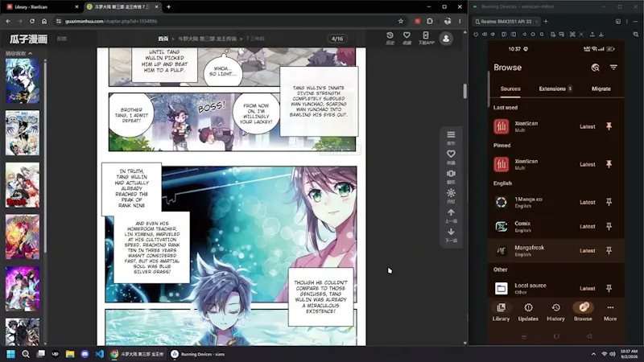Open filter icon in Browse screen

click(613, 68)
